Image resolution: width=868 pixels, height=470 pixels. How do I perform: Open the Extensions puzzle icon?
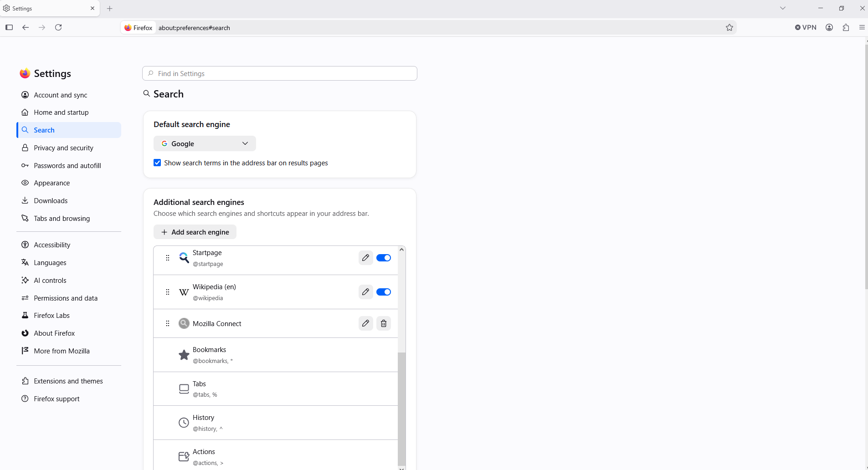[x=846, y=27]
